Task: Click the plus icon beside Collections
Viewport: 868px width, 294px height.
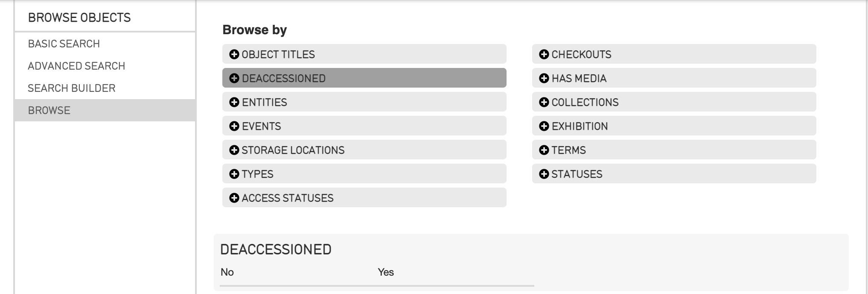Action: tap(544, 102)
